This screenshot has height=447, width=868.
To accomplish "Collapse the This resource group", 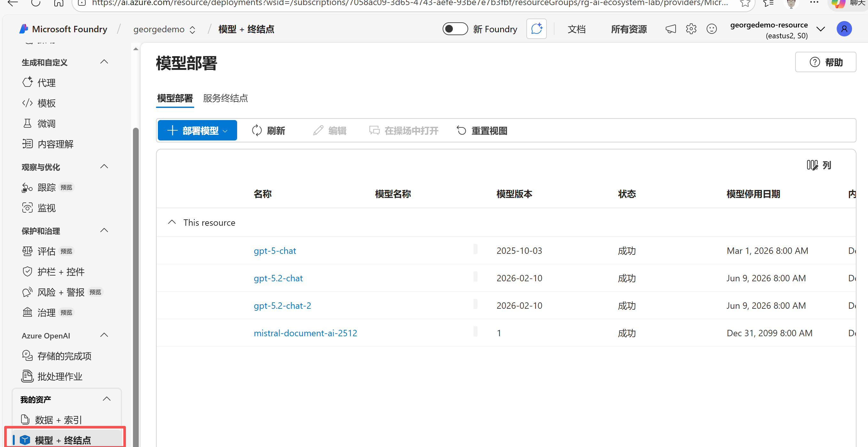I will [172, 223].
